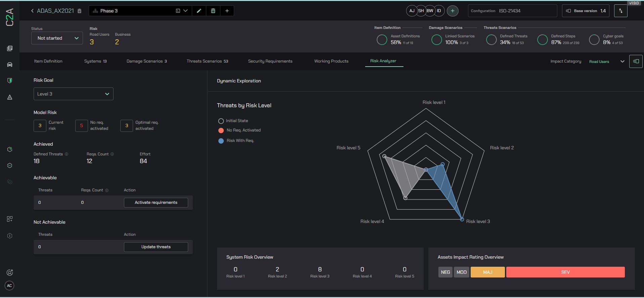The height and width of the screenshot is (298, 644).
Task: Click the Linked Scenarios 100% progress circle
Action: [437, 40]
